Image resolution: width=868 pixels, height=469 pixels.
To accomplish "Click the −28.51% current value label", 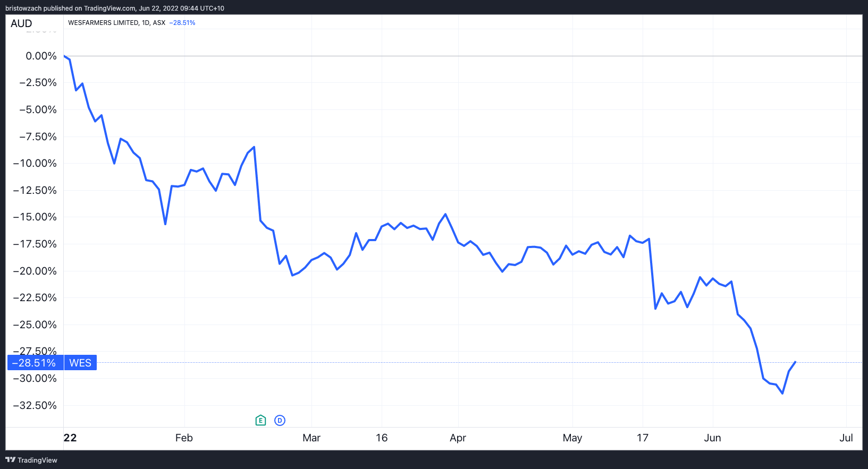I will (x=35, y=363).
